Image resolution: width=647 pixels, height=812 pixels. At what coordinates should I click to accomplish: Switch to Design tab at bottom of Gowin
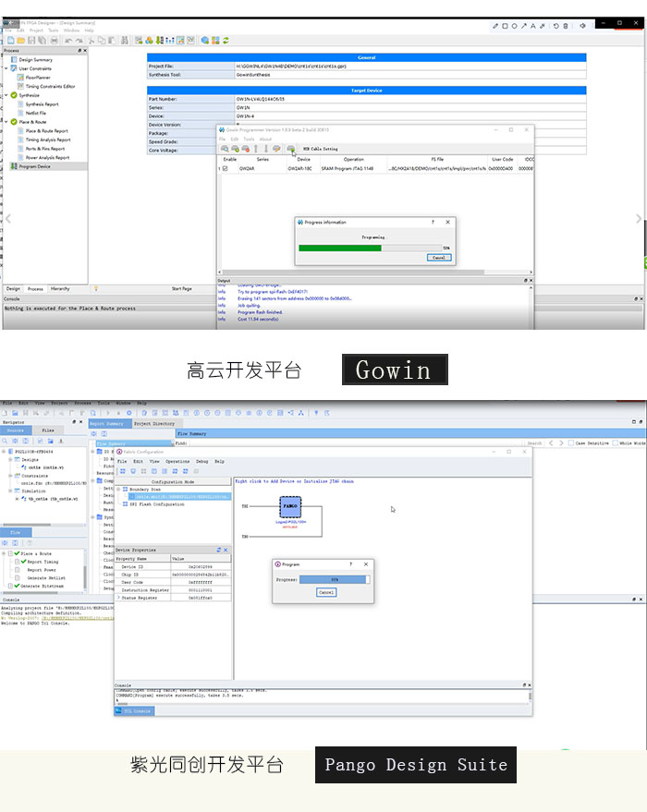[13, 289]
